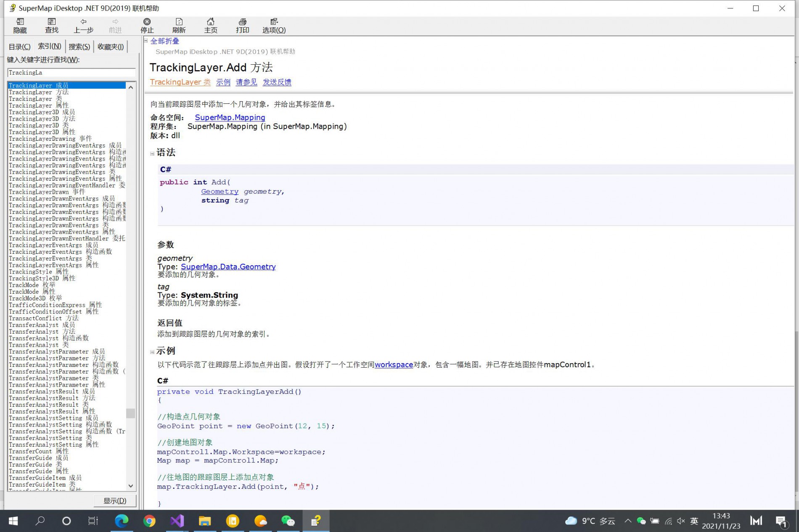Viewport: 799px width, 532px height.
Task: Click the index list scrollbar down arrow
Action: click(131, 486)
